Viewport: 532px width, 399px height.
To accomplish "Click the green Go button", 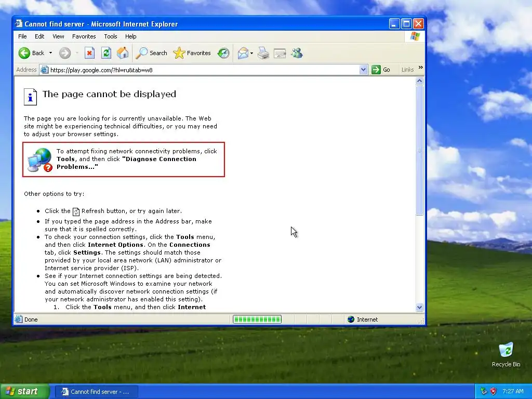I will (381, 70).
